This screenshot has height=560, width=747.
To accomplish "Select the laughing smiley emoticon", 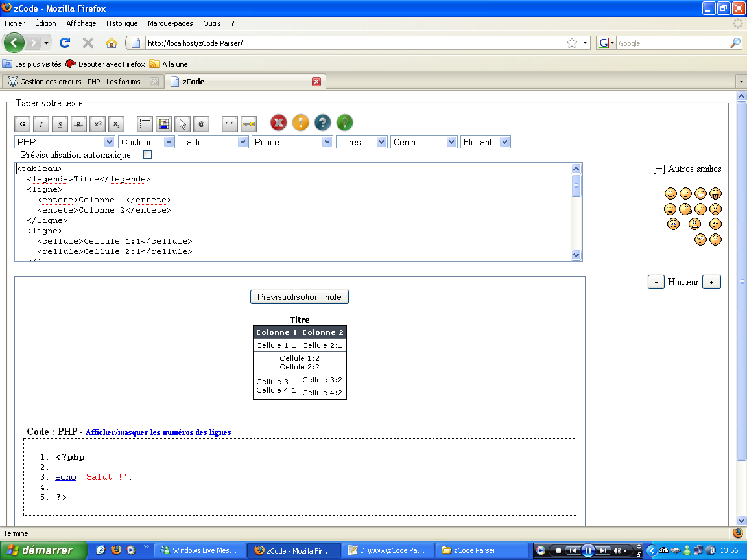I will (x=700, y=193).
